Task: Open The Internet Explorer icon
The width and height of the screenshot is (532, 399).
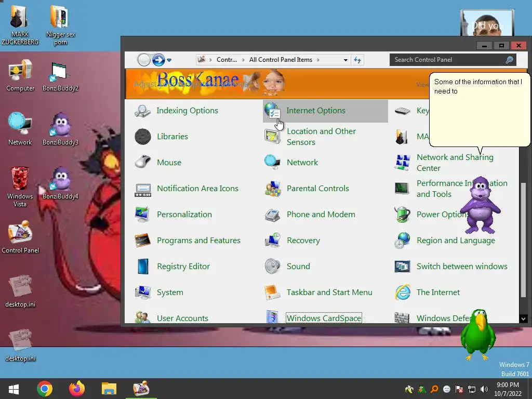Action: tap(403, 292)
